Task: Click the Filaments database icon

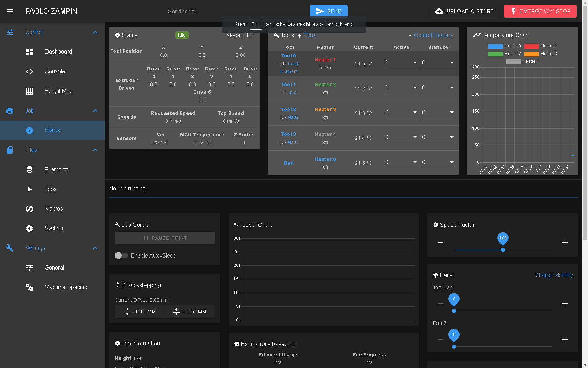Action: 29,169
